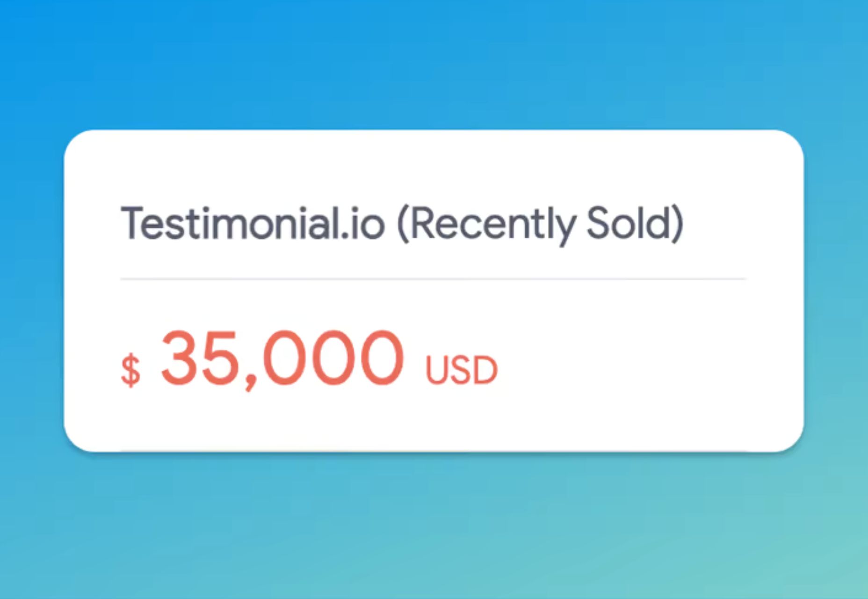
Task: Click the last zero of 35,000
Action: click(381, 358)
